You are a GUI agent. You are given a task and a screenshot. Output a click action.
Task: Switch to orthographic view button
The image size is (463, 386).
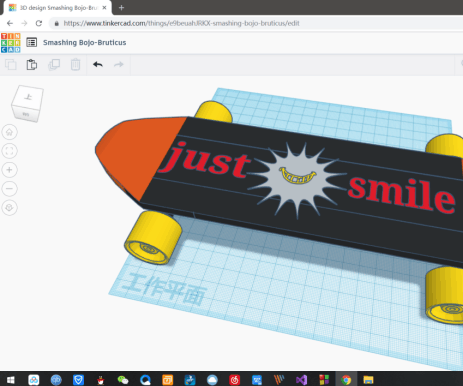[x=9, y=208]
